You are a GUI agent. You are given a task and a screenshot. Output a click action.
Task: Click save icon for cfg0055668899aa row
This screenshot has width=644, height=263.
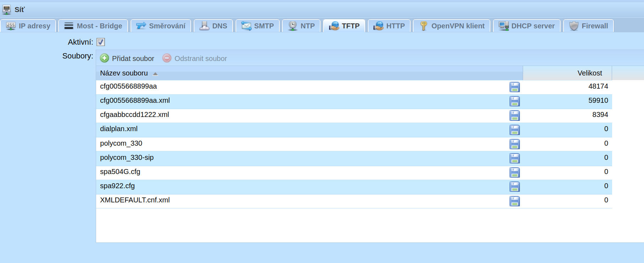tap(515, 87)
